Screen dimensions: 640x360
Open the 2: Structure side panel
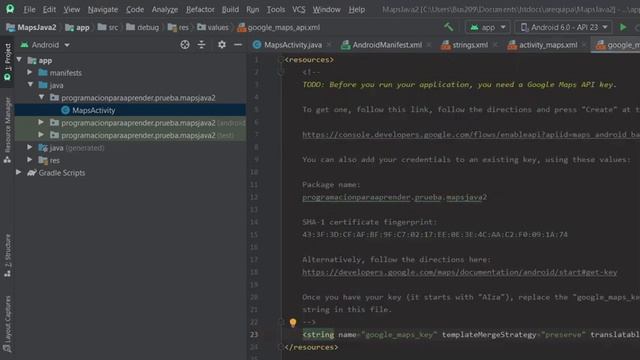tap(7, 256)
